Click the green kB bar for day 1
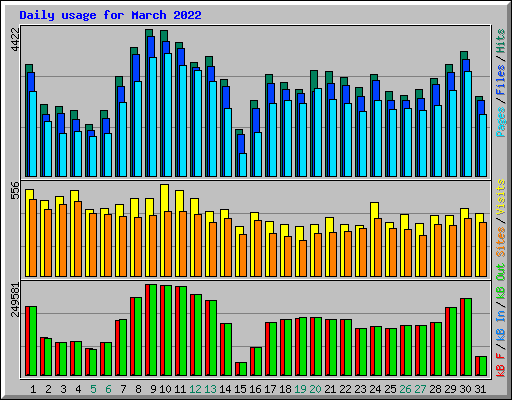Viewport: 512px width, 400px height. click(x=33, y=341)
